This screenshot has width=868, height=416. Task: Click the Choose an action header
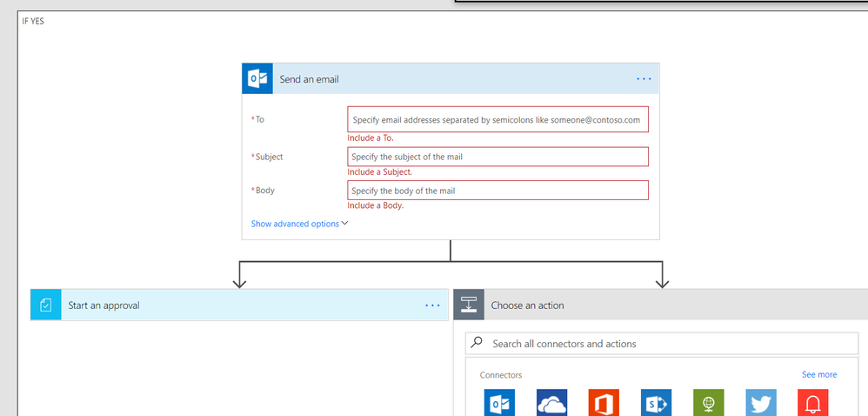click(x=660, y=305)
